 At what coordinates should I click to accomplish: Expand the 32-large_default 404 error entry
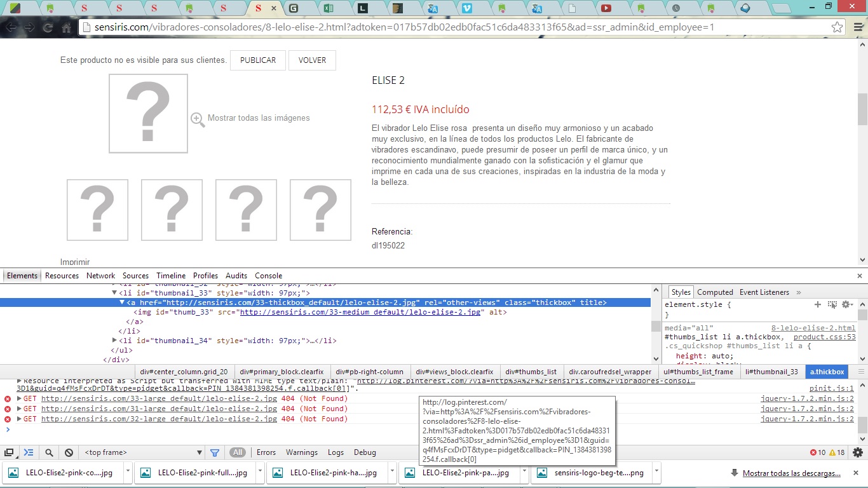(x=19, y=419)
